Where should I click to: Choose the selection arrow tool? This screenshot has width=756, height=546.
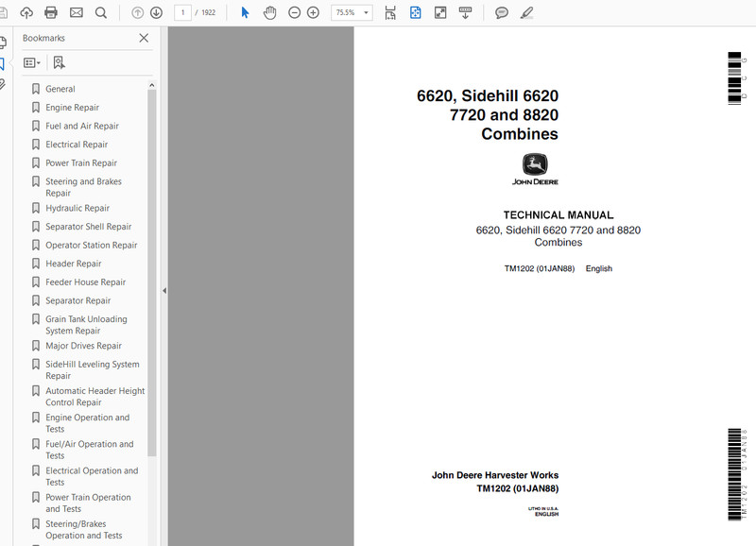(245, 12)
